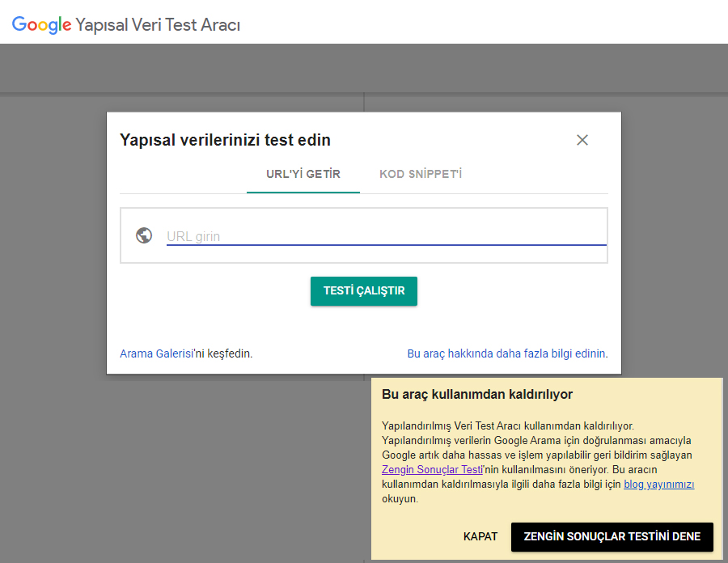
Task: Click the Google logo in header
Action: pyautogui.click(x=42, y=25)
